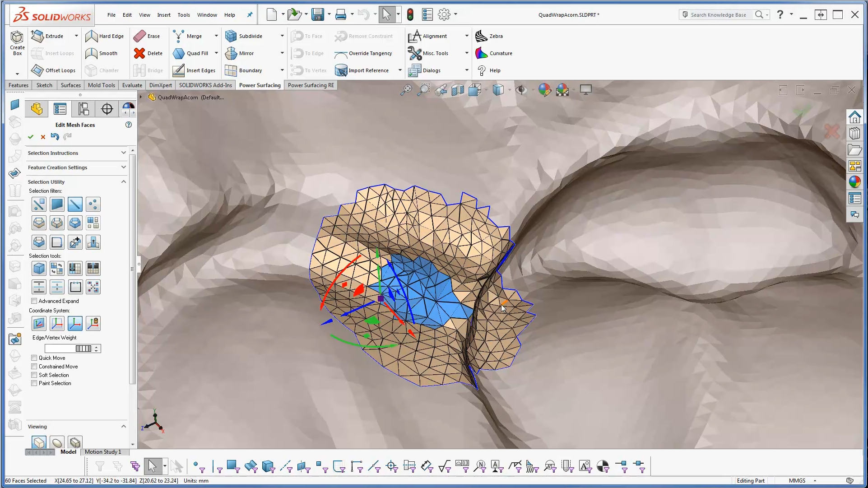868x488 pixels.
Task: Select the Merge tool
Action: (188, 36)
